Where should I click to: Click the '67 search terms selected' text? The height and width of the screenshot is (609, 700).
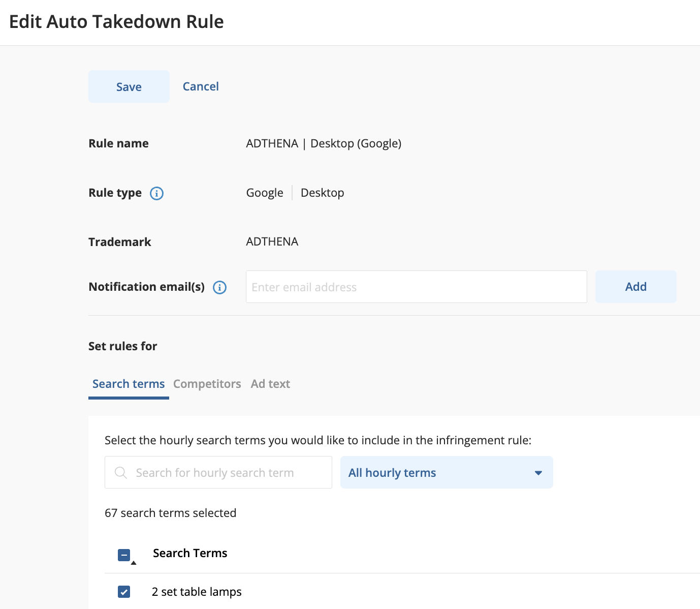pos(171,513)
